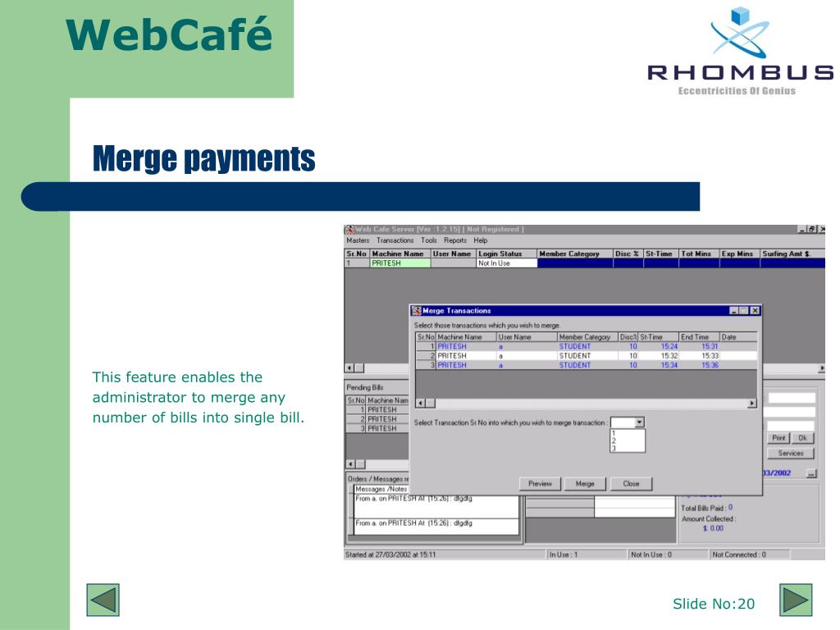Click the Merge button
Viewport: 840px width, 630px height.
coord(585,484)
